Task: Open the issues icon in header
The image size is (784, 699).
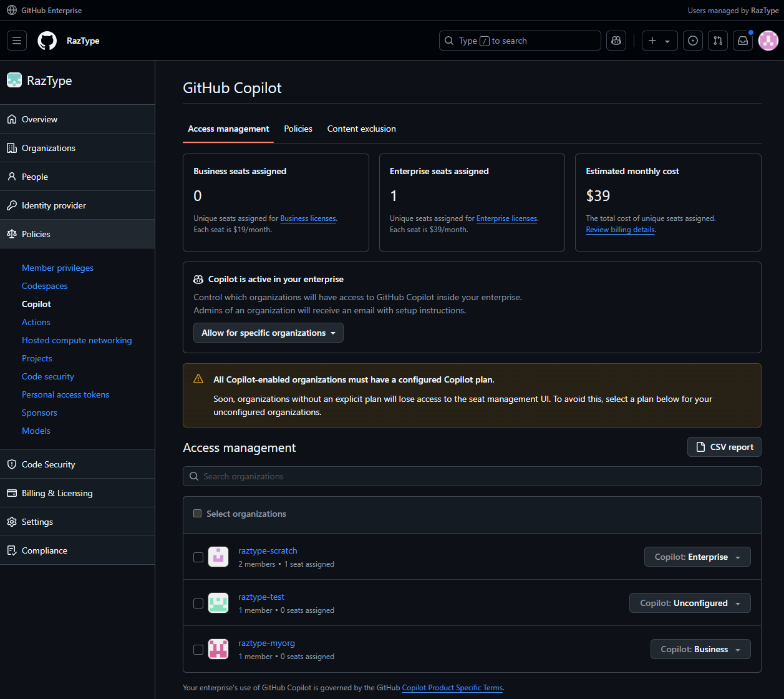Action: [692, 41]
